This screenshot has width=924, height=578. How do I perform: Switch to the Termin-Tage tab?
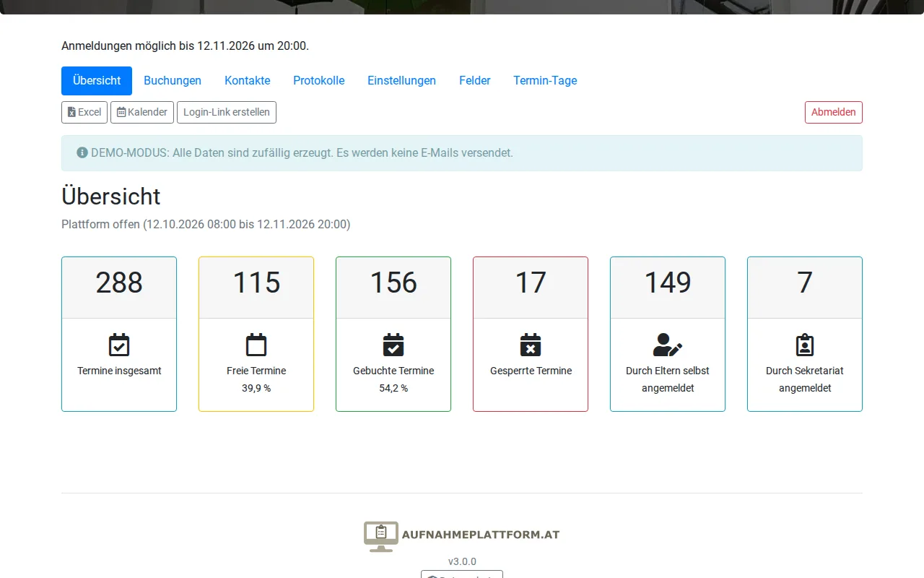pyautogui.click(x=545, y=81)
